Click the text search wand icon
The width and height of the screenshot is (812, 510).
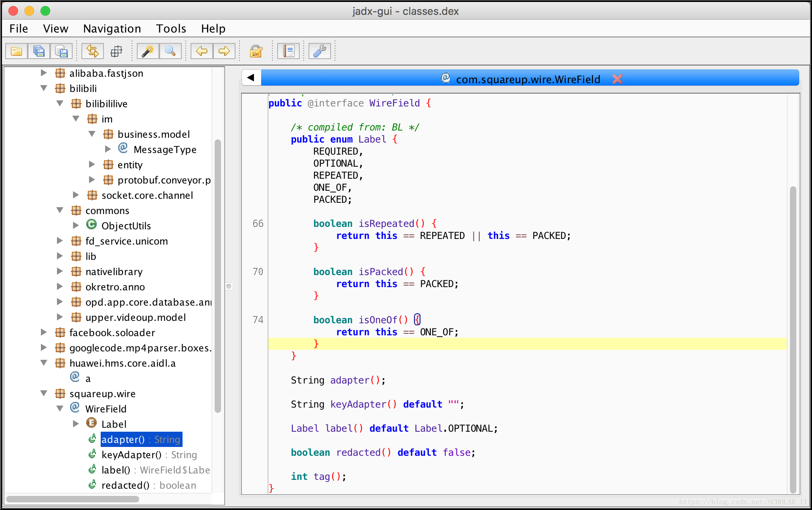(x=148, y=51)
